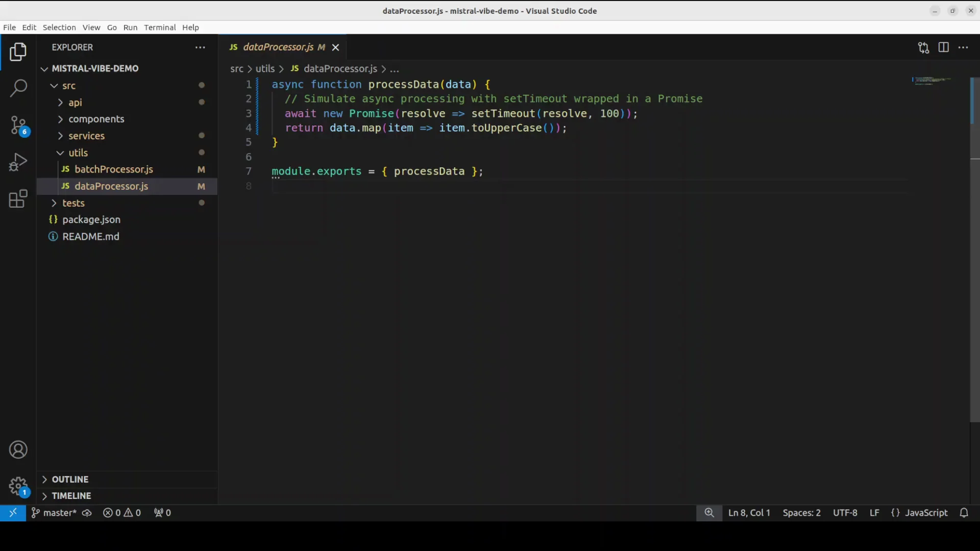Change language mode from JavaScript
Viewport: 980px width, 551px height.
[926, 513]
